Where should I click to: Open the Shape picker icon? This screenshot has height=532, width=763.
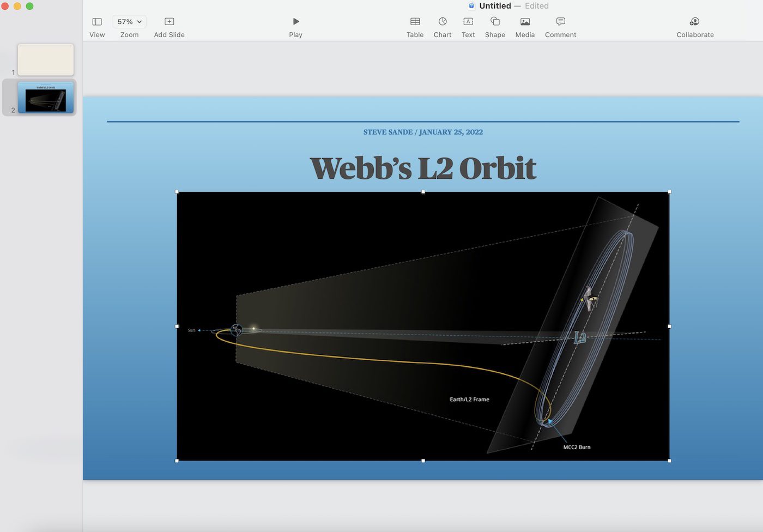point(495,22)
